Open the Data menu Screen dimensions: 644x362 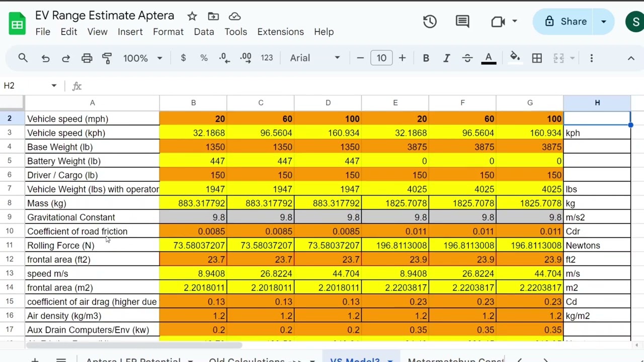click(x=204, y=32)
